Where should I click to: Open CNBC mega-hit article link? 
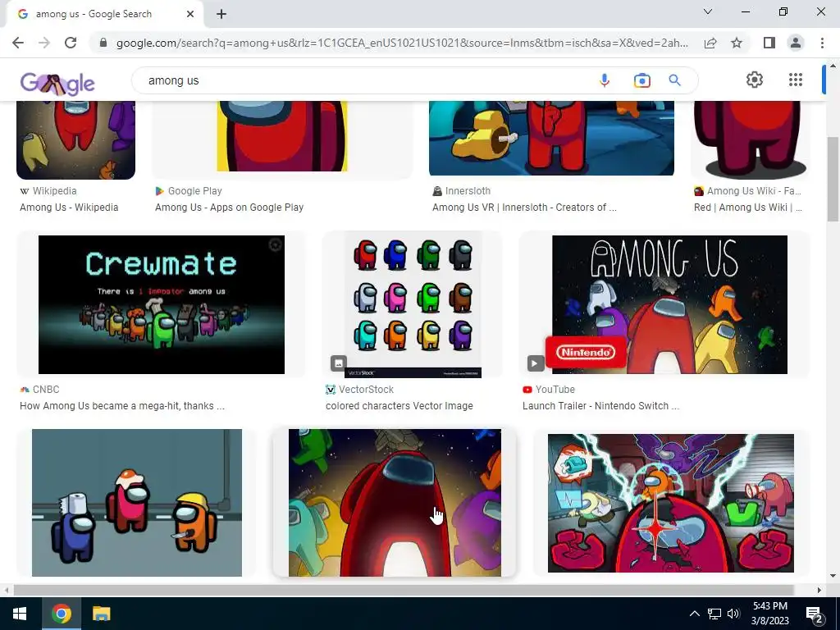point(122,406)
